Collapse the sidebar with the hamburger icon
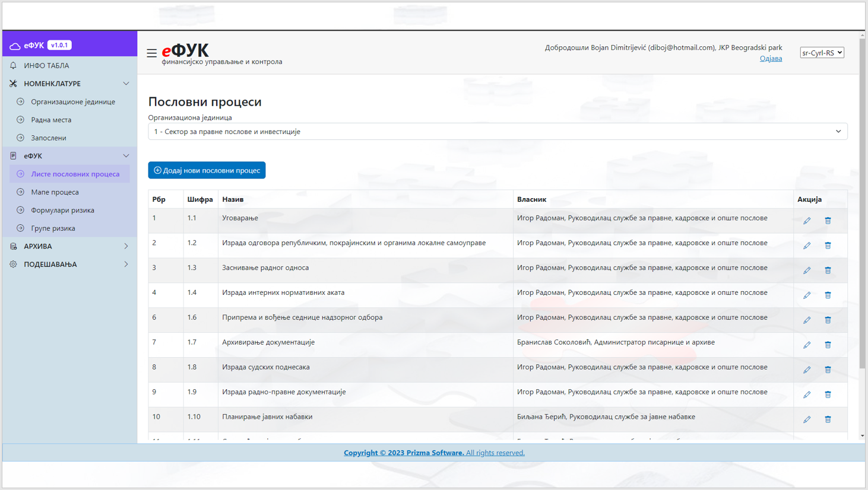The width and height of the screenshot is (868, 490). click(151, 53)
